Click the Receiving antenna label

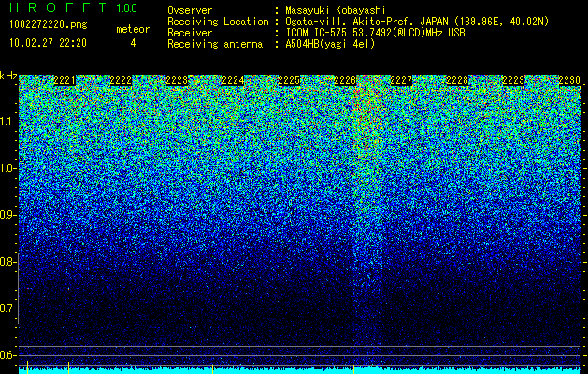click(215, 44)
